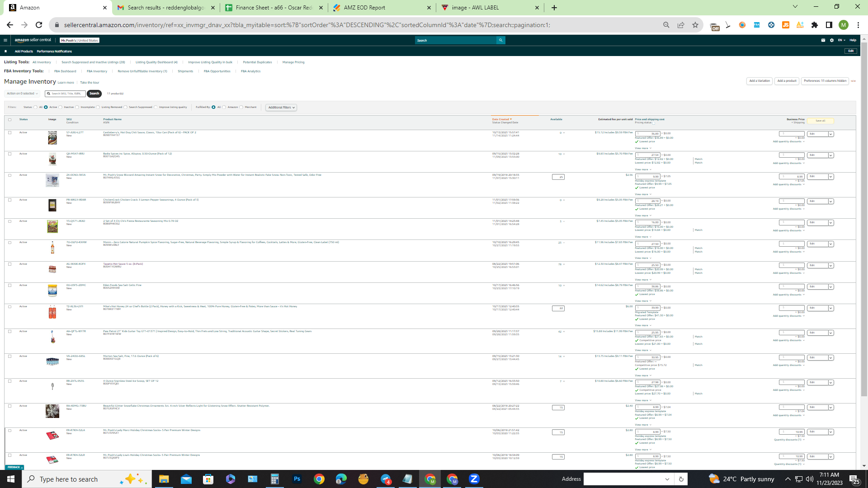868x488 pixels.
Task: Open Edit dropdown arrow for Tapatio Hot Sauce row
Action: click(x=831, y=266)
